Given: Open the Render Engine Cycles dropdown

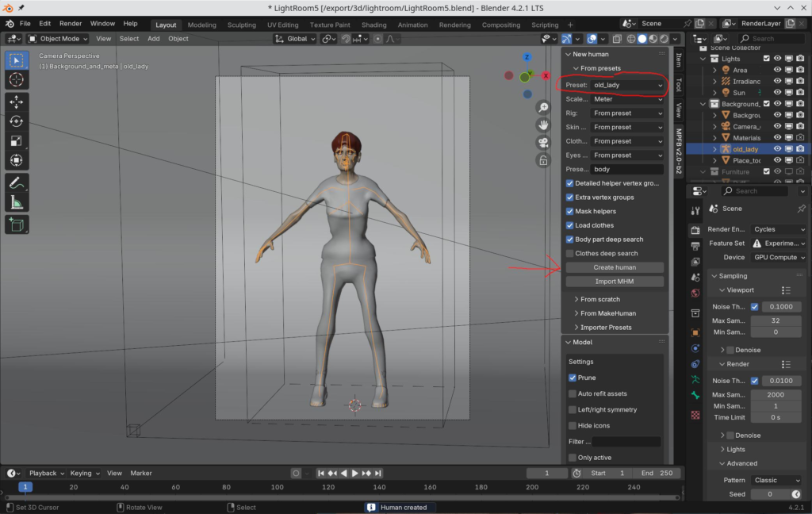Looking at the screenshot, I should (x=778, y=229).
